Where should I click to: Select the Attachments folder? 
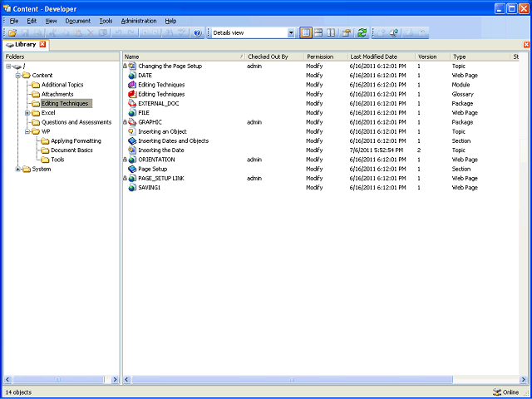click(x=57, y=94)
